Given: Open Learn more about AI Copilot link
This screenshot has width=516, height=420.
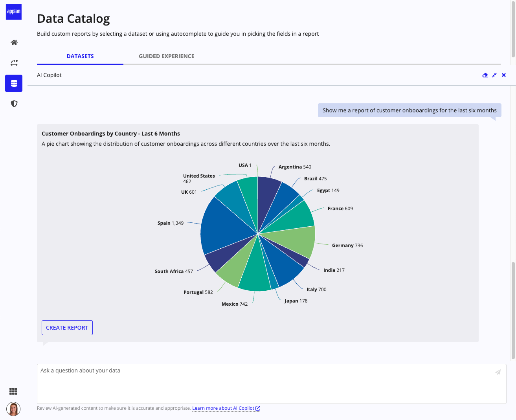Looking at the screenshot, I should 226,408.
